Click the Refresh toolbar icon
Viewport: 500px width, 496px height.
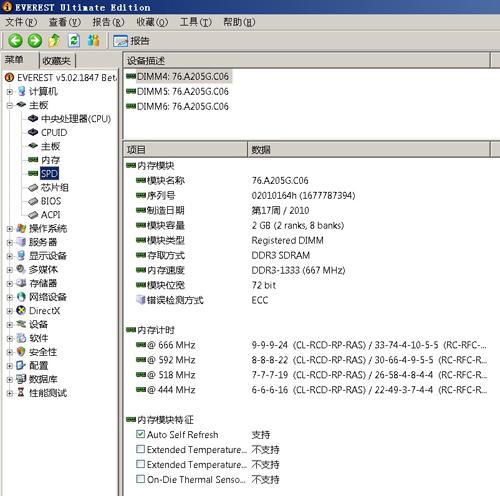coord(74,41)
